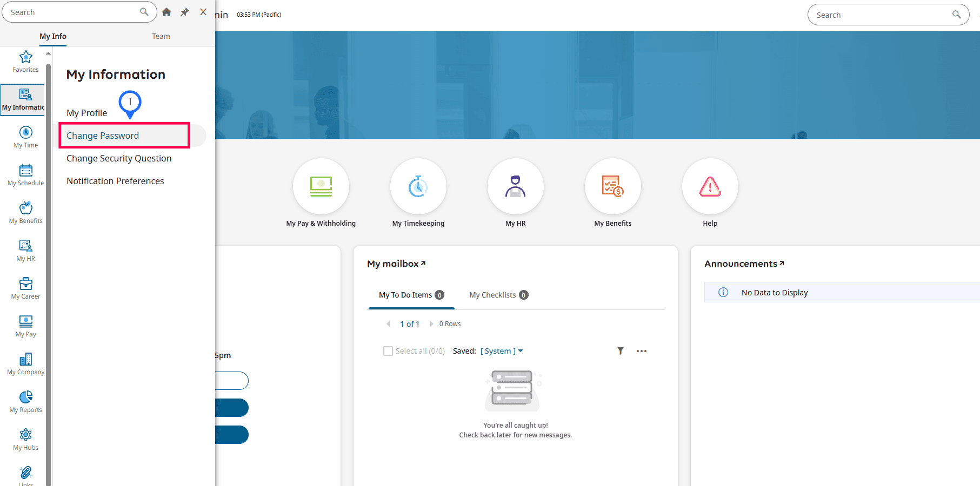Open My Pay & Withholding tile
The height and width of the screenshot is (486, 980).
tap(321, 186)
